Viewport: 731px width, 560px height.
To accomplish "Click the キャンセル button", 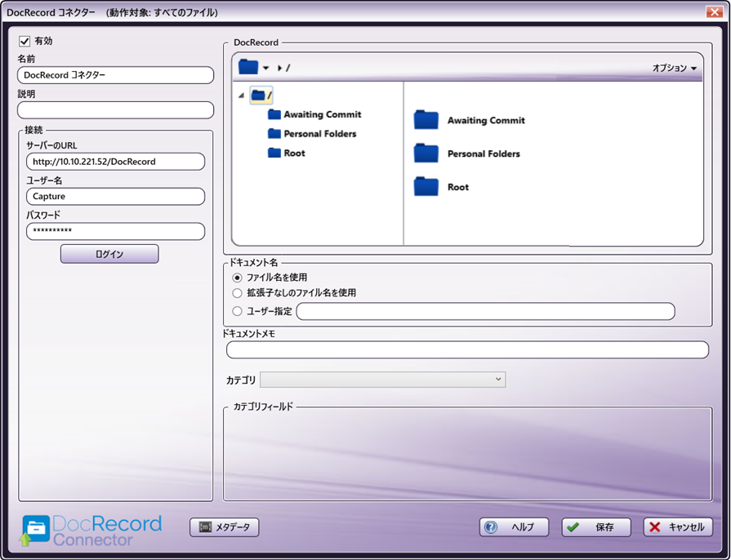I will [679, 527].
